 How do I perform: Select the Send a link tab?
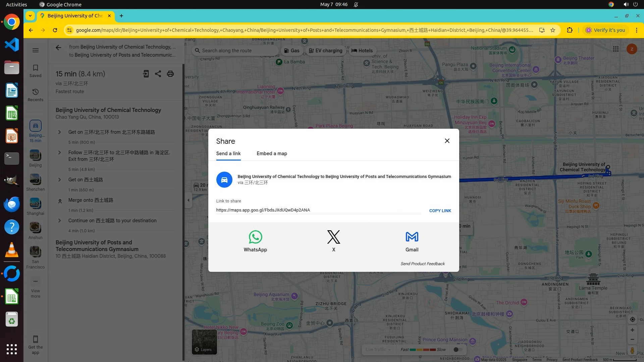(x=228, y=154)
